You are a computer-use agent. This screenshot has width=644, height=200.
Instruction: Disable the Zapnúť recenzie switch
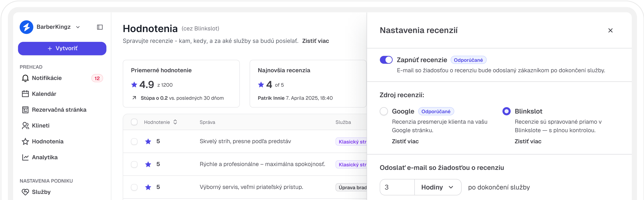click(386, 60)
